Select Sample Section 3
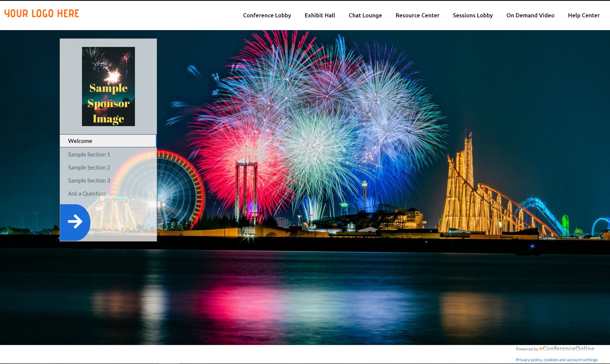Viewport: 610px width, 364px height. pos(89,181)
